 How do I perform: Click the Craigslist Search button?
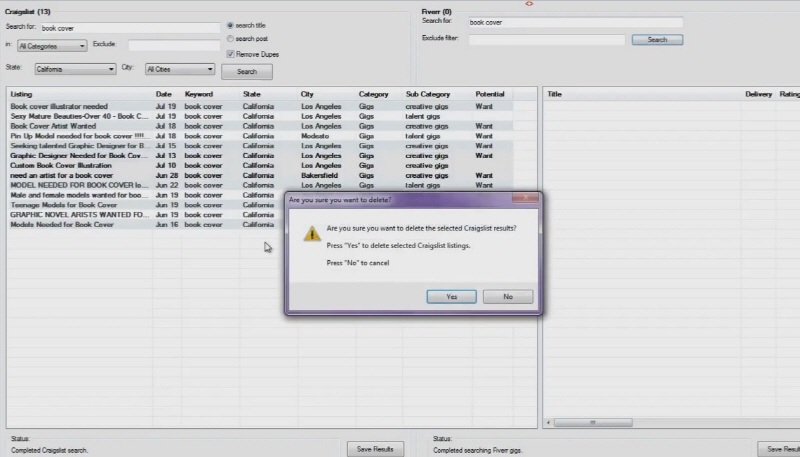(x=247, y=71)
